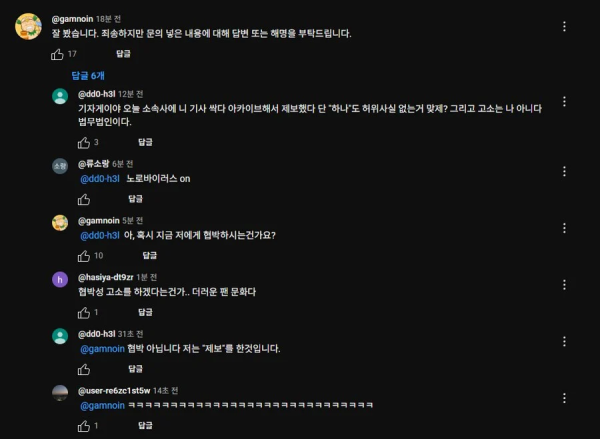Click 답글 under @gamnoin's 5분 전 reply
This screenshot has width=600, height=439.
pyautogui.click(x=150, y=255)
